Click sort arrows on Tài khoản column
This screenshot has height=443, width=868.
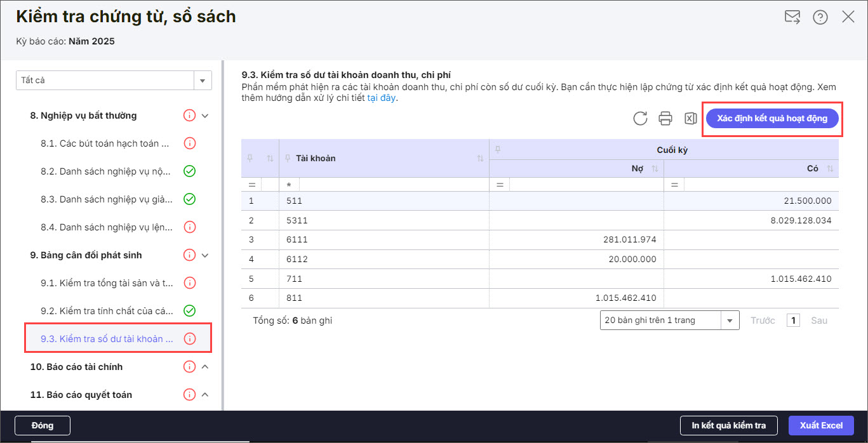tap(480, 158)
